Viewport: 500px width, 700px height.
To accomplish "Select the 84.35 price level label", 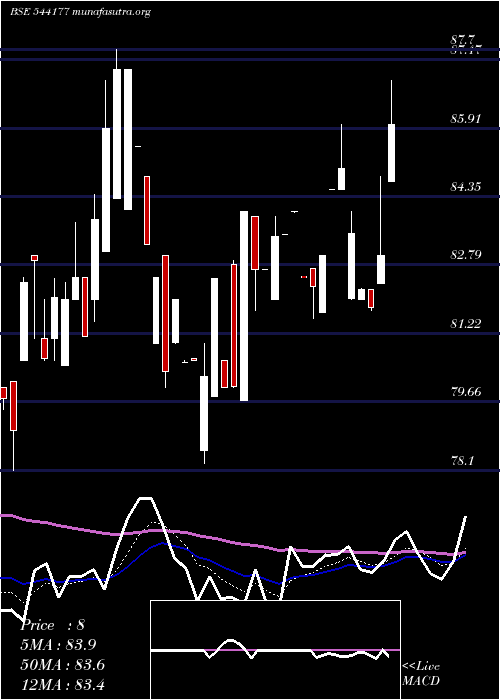I will tap(466, 187).
